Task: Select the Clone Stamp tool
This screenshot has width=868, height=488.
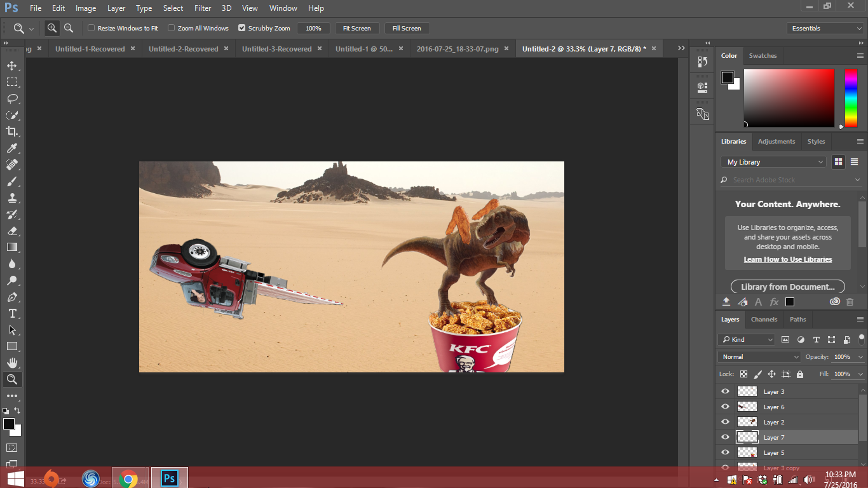Action: [12, 198]
